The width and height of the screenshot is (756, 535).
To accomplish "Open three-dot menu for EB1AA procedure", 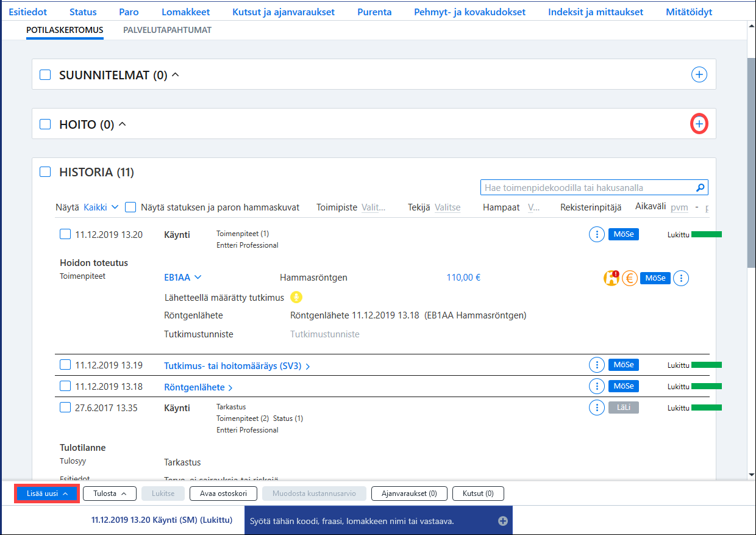I will point(681,278).
